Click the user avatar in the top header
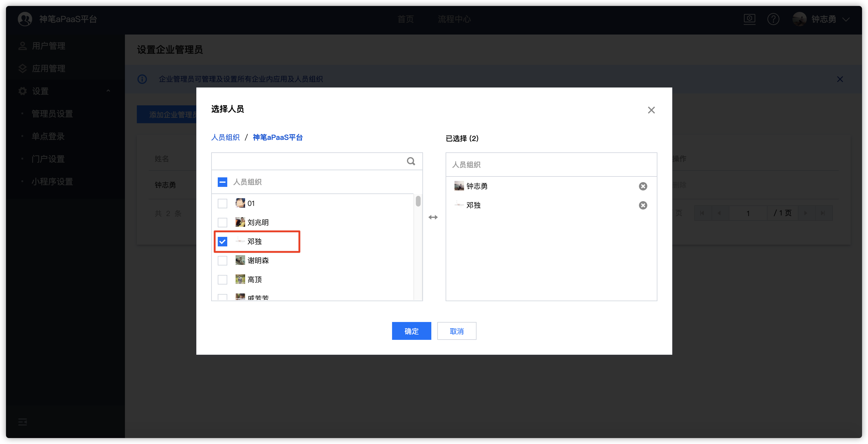Image resolution: width=868 pixels, height=444 pixels. (x=799, y=19)
